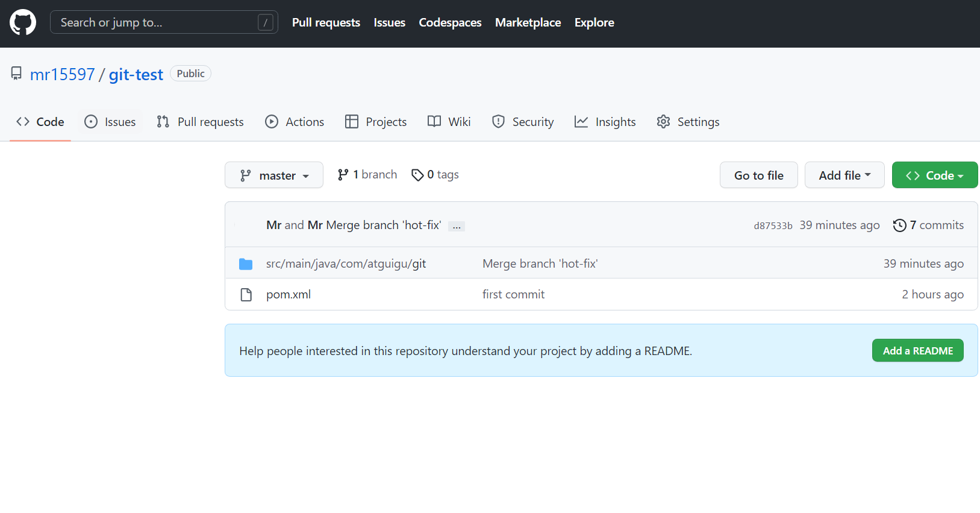
Task: Open the git-test repository link
Action: pyautogui.click(x=136, y=74)
